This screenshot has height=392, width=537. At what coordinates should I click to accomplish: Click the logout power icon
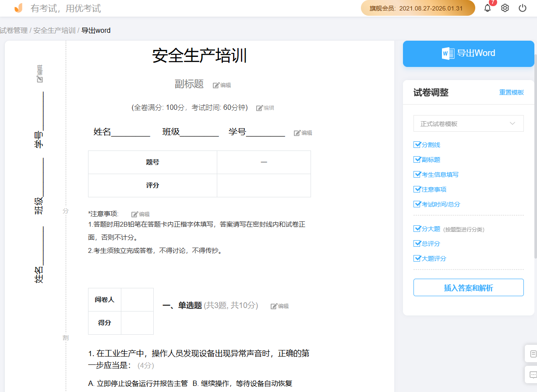[x=522, y=7]
